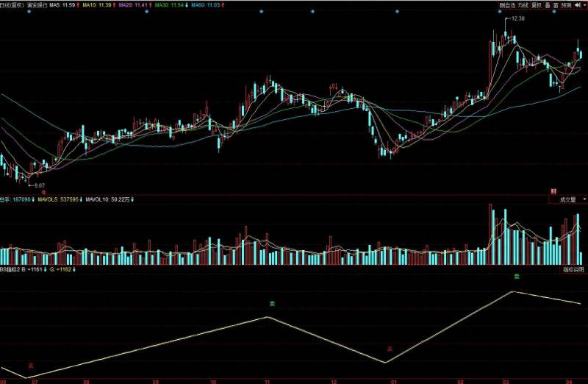Image resolution: width=588 pixels, height=384 pixels.
Task: Select the MA5: 11.59 value label
Action: click(62, 5)
